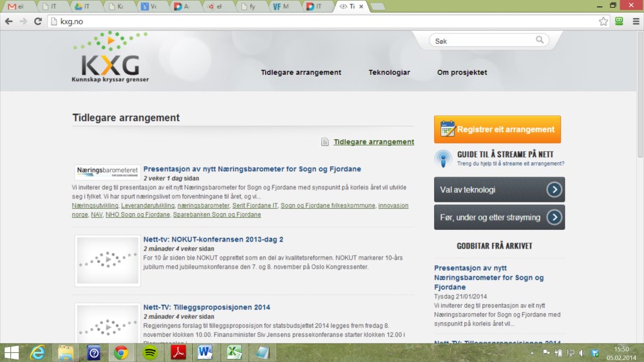Click arrow icon on Før, under og etter strøyming
The height and width of the screenshot is (362, 644).
pyautogui.click(x=554, y=217)
